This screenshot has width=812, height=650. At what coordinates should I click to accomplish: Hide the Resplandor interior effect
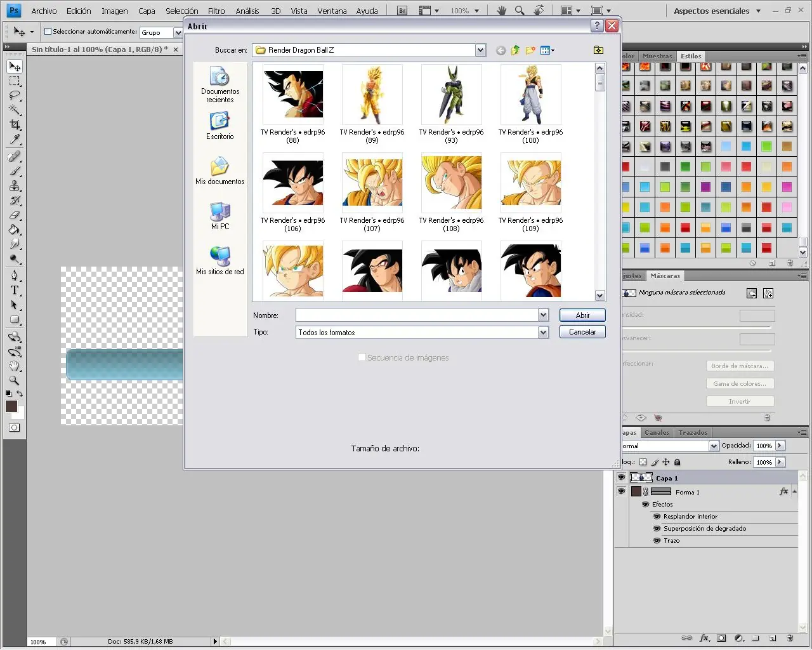(657, 517)
